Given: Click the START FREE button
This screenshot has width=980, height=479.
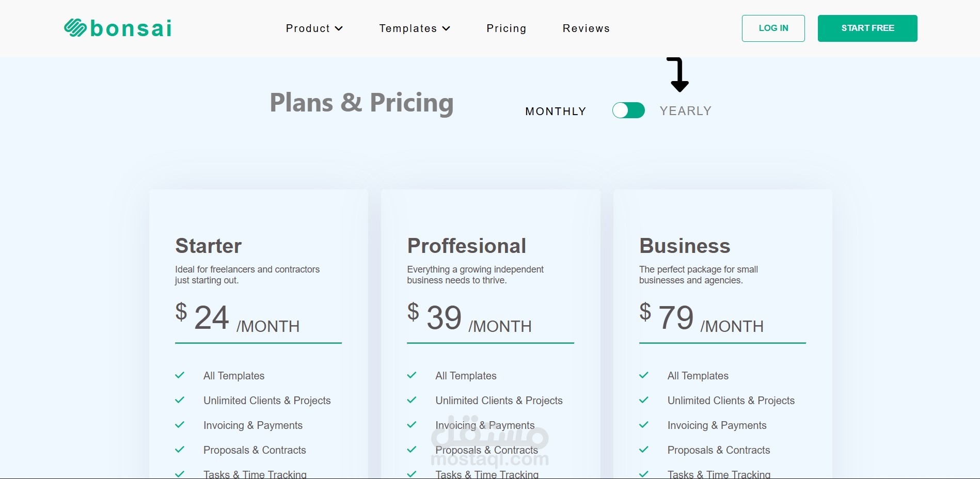Looking at the screenshot, I should click(x=867, y=28).
